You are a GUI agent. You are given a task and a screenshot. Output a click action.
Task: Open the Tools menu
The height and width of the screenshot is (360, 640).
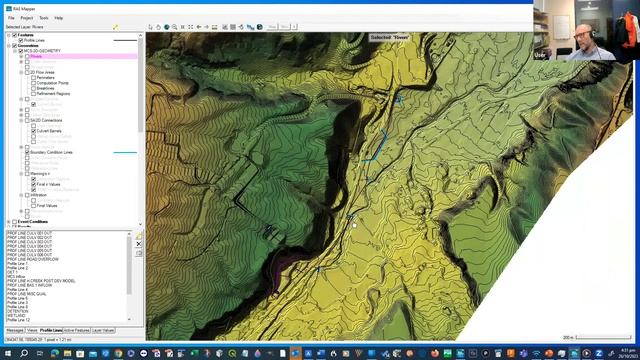pos(44,18)
